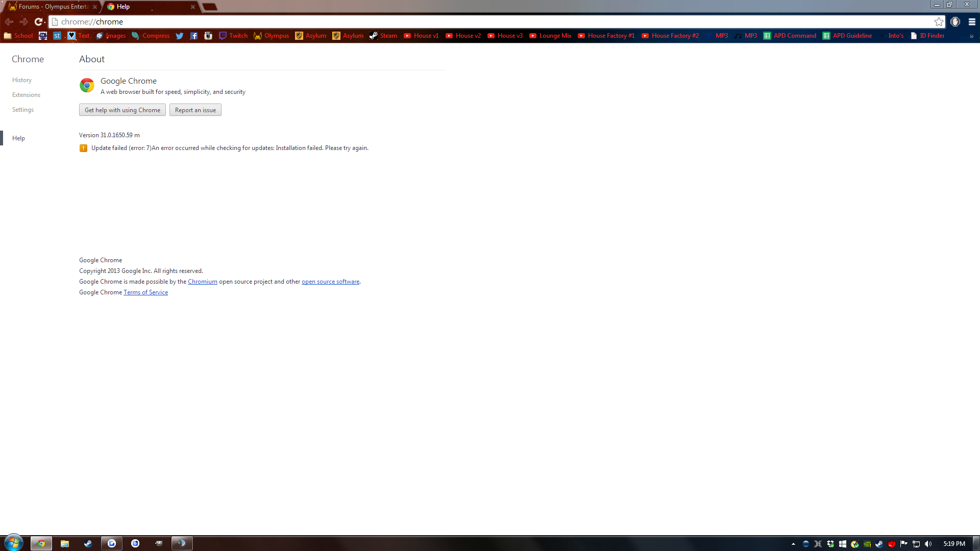Open the Text bookmark

coord(79,36)
